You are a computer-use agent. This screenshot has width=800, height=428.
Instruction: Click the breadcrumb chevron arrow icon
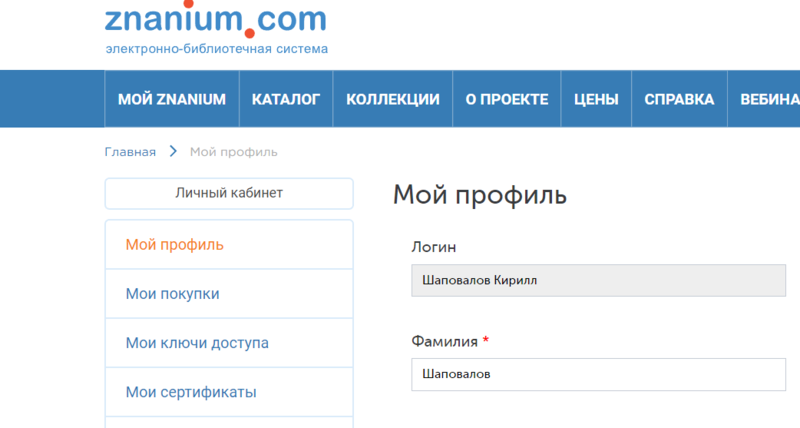click(x=173, y=152)
